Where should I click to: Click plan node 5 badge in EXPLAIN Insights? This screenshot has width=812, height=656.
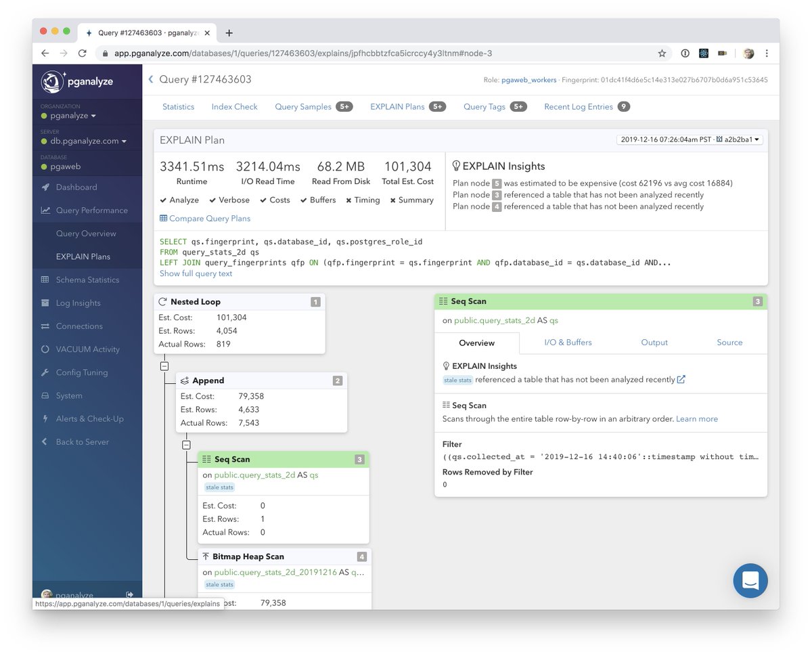click(497, 183)
